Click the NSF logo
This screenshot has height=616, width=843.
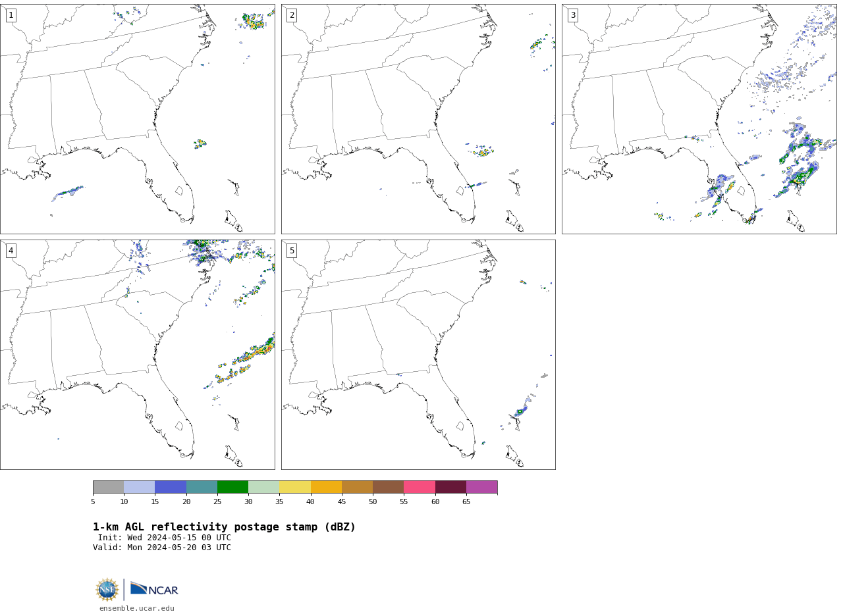(107, 590)
